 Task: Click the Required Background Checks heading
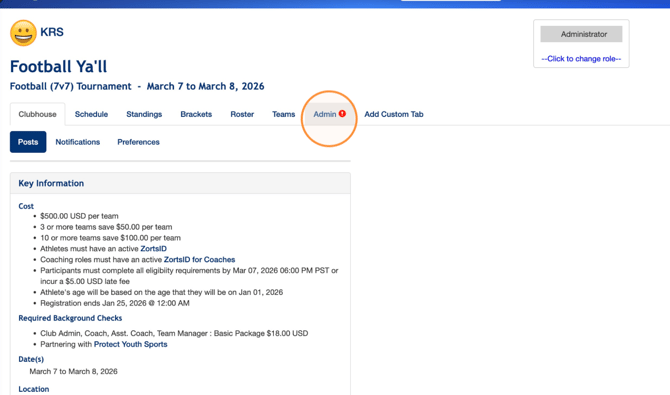coord(70,318)
